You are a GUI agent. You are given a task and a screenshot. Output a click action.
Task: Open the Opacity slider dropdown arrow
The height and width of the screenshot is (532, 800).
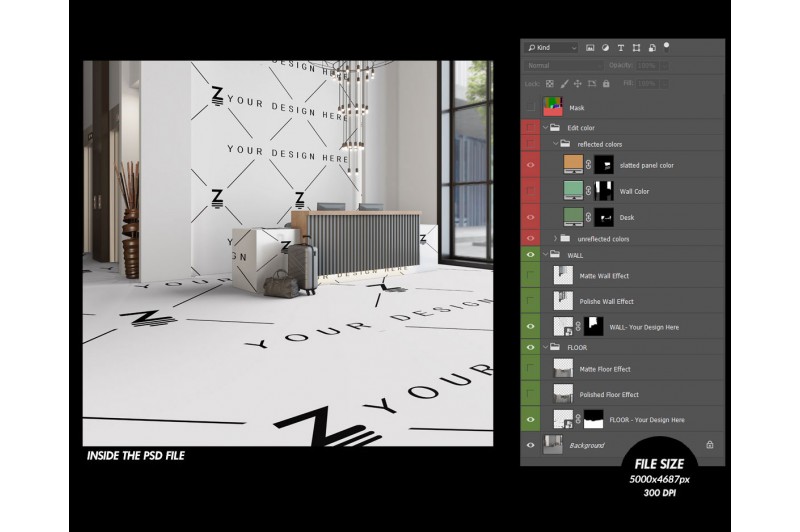tap(664, 65)
